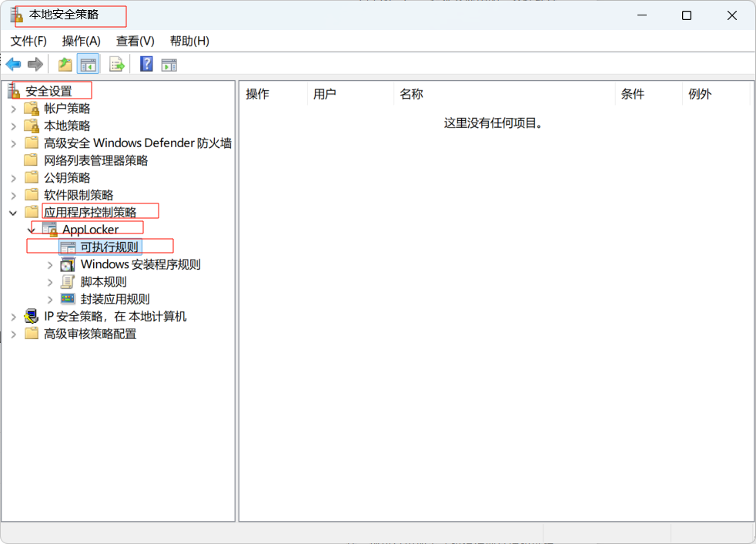Image resolution: width=756 pixels, height=544 pixels.
Task: Select the Windows 安装程序规则 label
Action: (141, 264)
